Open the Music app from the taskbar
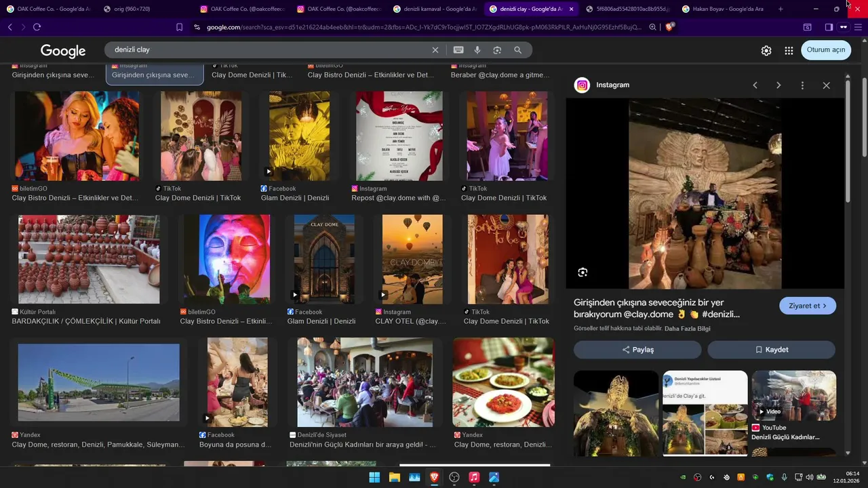Image resolution: width=868 pixels, height=488 pixels. (474, 477)
